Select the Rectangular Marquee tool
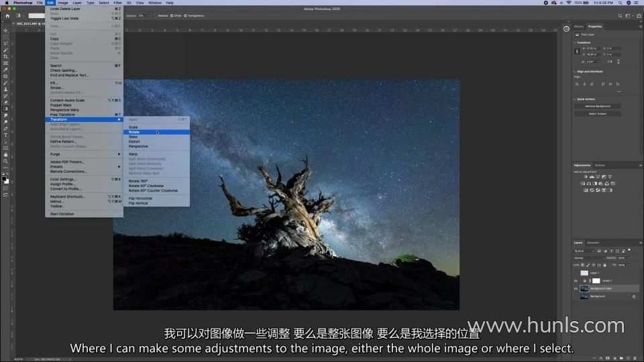 tap(6, 37)
